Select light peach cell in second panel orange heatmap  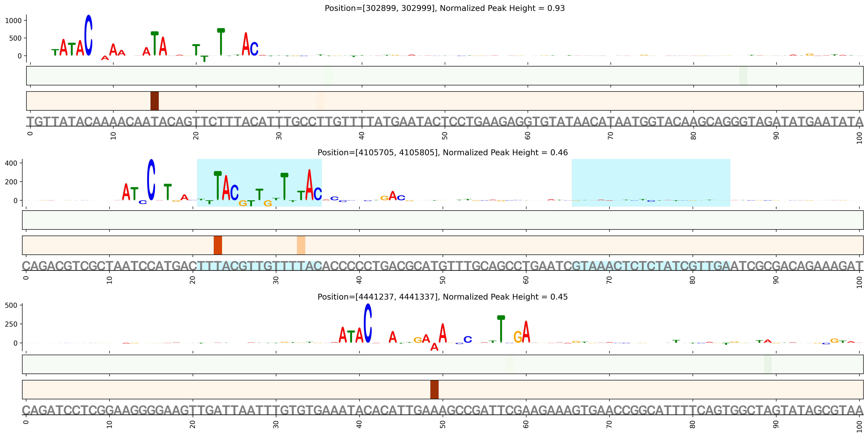click(x=301, y=245)
